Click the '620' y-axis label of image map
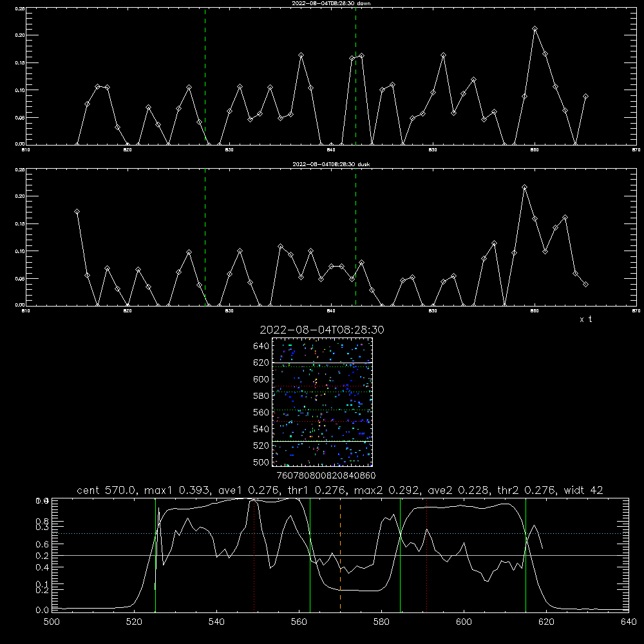644x644 pixels. (261, 363)
